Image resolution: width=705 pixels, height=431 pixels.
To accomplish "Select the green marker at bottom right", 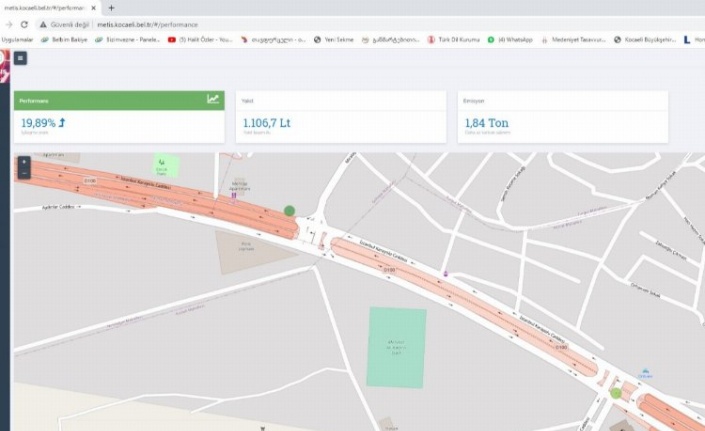I will coord(616,393).
